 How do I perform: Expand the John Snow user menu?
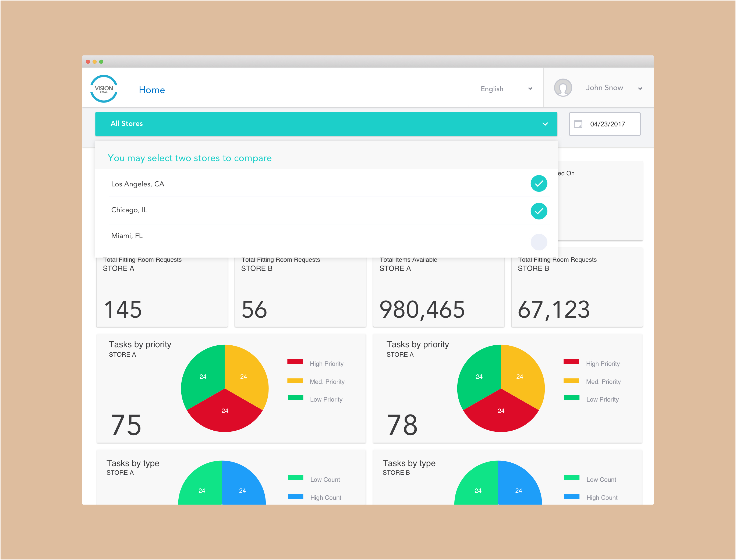[x=640, y=89]
